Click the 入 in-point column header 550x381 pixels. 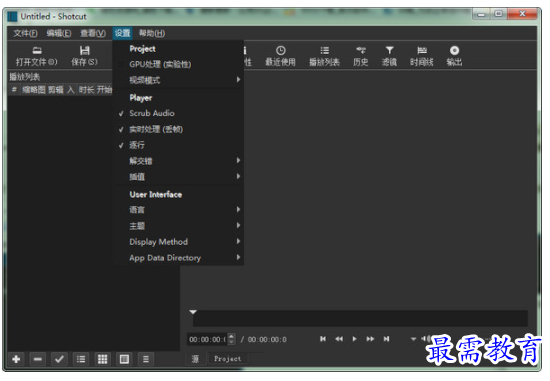click(x=71, y=90)
